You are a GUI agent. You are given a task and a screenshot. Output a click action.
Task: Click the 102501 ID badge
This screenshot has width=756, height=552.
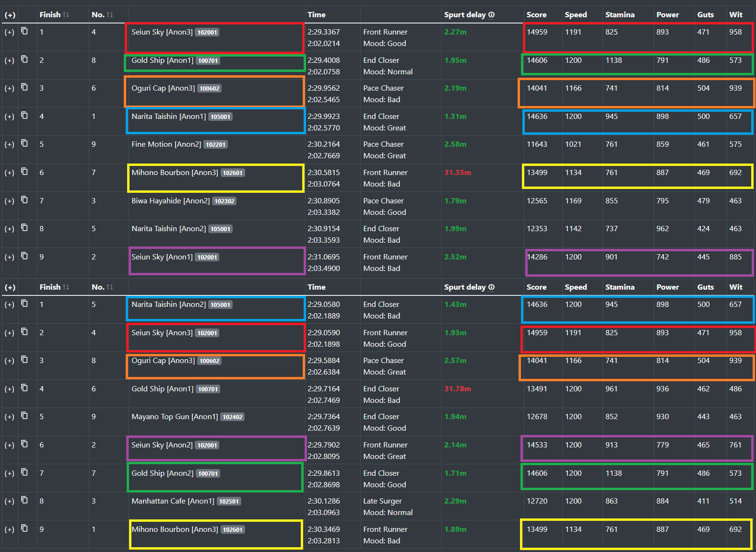[229, 502]
